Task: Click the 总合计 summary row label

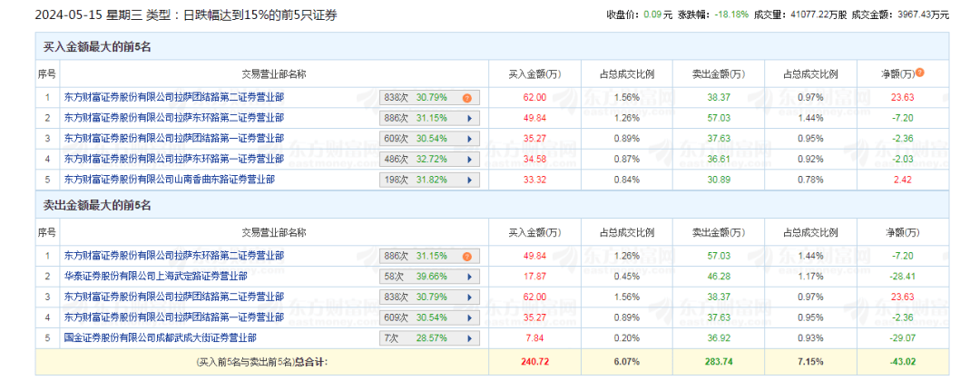Action: point(262,361)
